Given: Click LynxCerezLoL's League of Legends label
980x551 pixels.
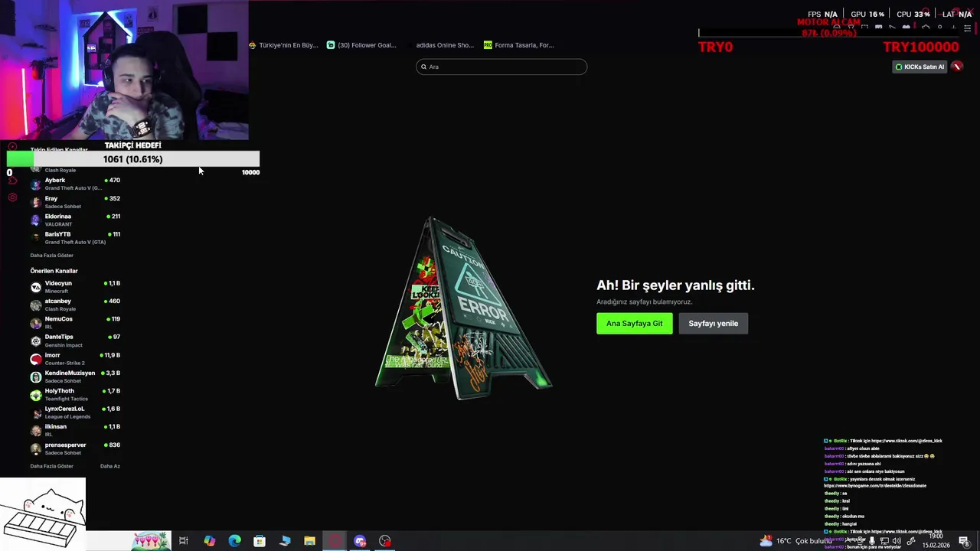Looking at the screenshot, I should point(67,416).
